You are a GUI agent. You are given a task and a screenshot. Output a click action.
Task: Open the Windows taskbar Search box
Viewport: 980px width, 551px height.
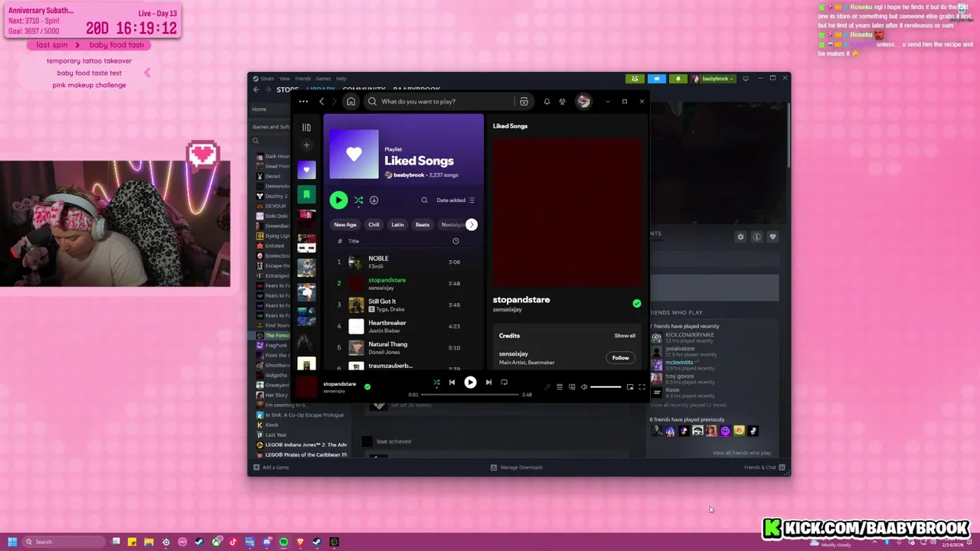64,542
